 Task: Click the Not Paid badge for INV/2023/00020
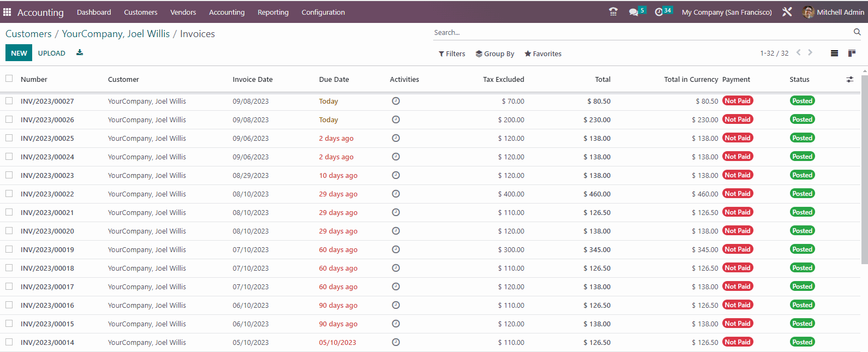pos(738,231)
